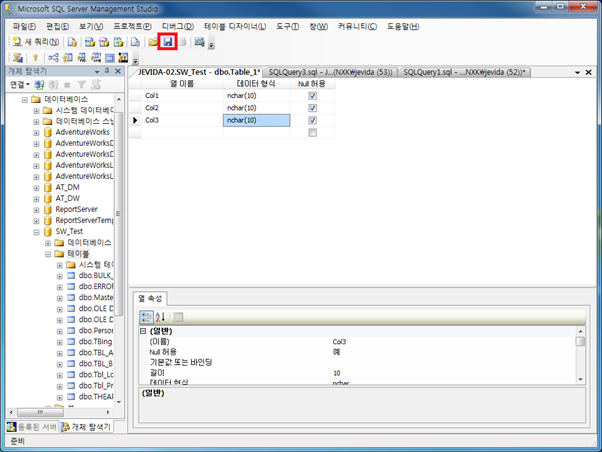602x452 pixels.
Task: Click the Stop icon in Object Explorer toolbar
Action: tap(67, 84)
